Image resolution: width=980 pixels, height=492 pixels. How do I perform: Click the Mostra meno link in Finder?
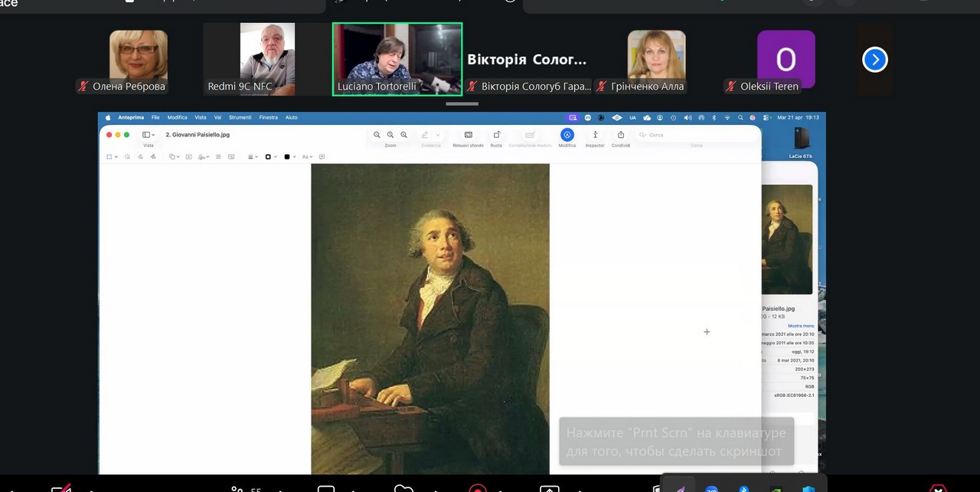tap(801, 326)
